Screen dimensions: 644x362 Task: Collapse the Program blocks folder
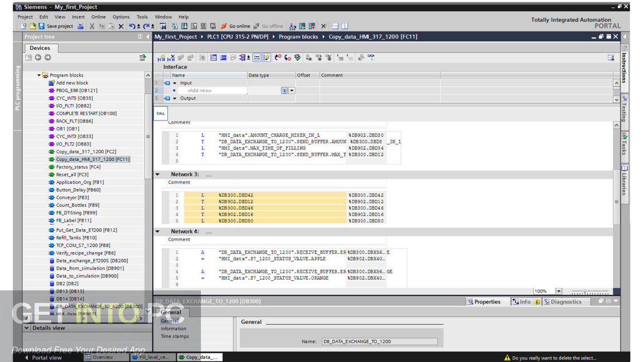[x=39, y=75]
